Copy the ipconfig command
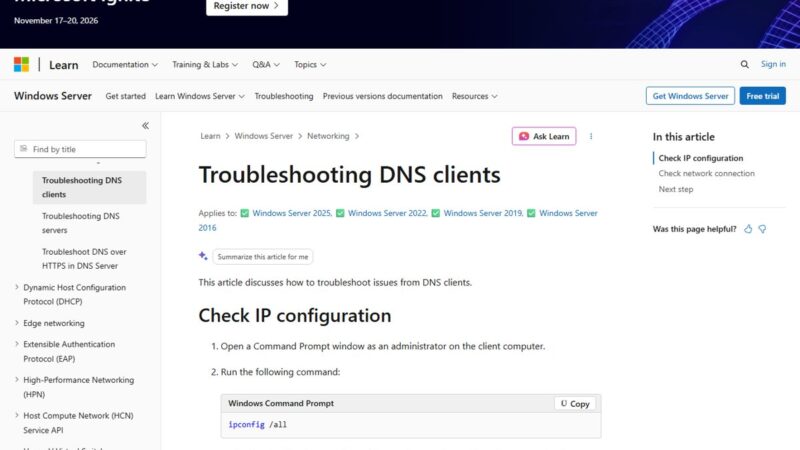Viewport: 800px width, 450px height. pyautogui.click(x=575, y=404)
